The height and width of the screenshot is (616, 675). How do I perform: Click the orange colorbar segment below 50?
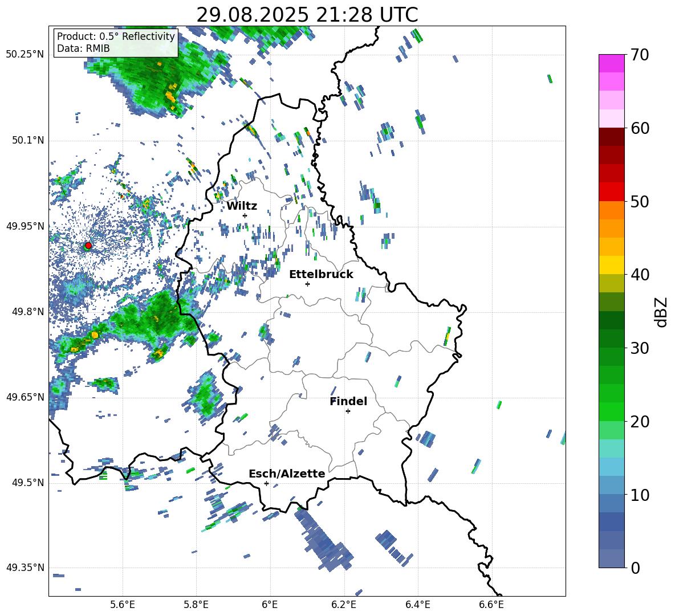click(x=611, y=210)
